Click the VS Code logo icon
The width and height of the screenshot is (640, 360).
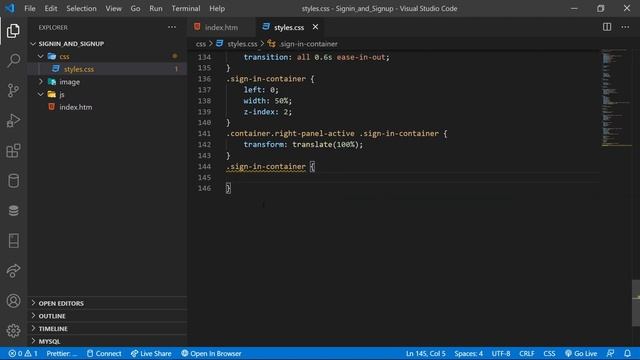click(x=10, y=8)
